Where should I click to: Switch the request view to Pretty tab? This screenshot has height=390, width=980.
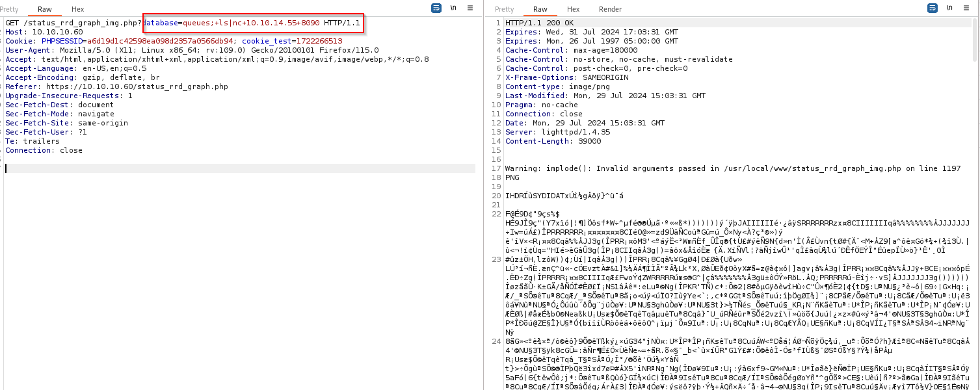(10, 9)
